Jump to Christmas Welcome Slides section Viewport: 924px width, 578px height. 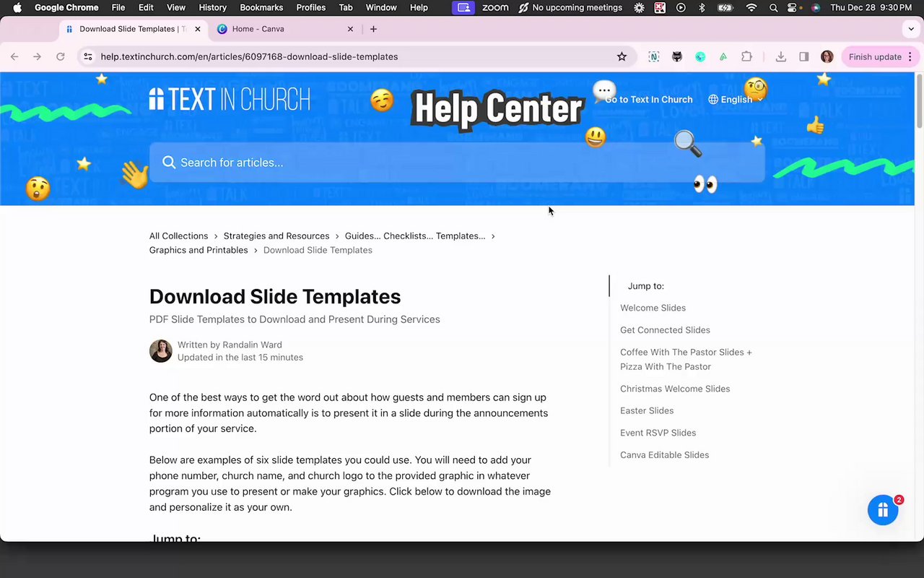click(675, 389)
